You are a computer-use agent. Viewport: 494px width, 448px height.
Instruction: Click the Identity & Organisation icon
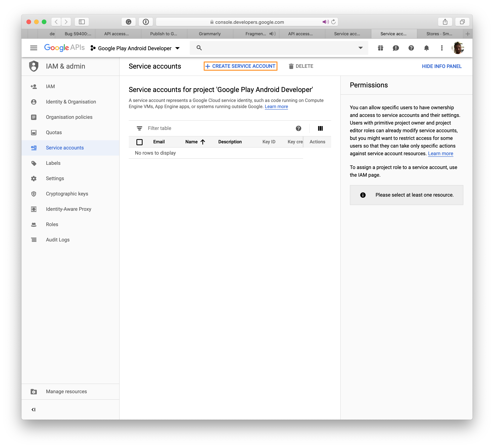[x=34, y=102]
